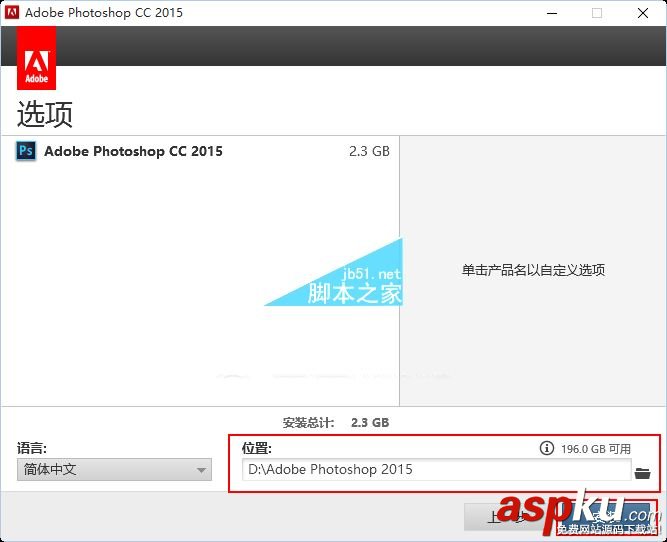This screenshot has height=542, width=667.
Task: Minimize the installer window
Action: pyautogui.click(x=552, y=13)
